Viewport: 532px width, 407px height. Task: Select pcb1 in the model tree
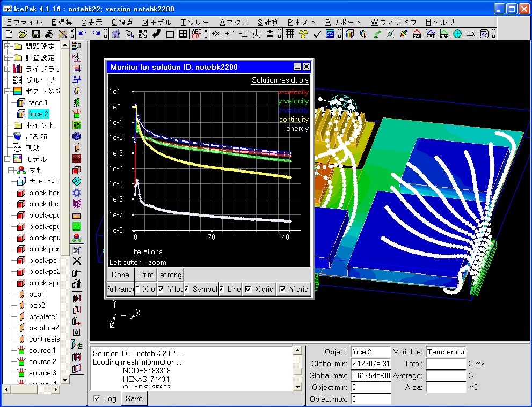pyautogui.click(x=37, y=294)
